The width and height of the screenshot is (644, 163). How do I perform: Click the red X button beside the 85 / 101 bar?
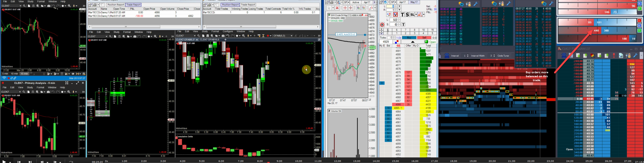click(639, 21)
